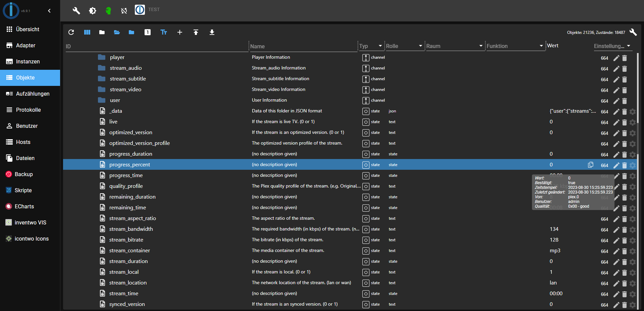Edit the player channel with pencil icon

616,58
